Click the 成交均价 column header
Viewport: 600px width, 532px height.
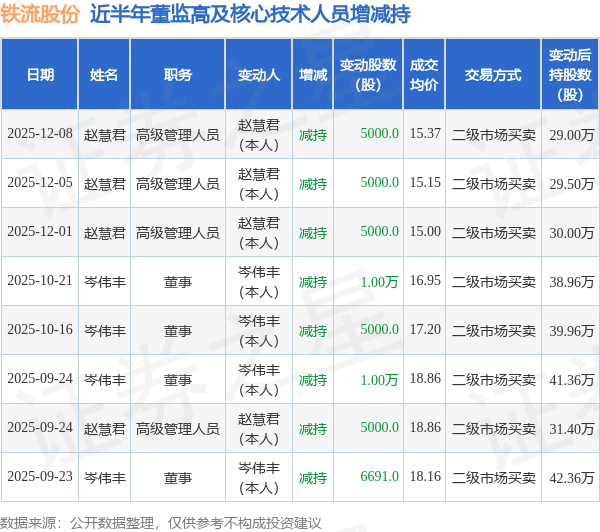(424, 75)
